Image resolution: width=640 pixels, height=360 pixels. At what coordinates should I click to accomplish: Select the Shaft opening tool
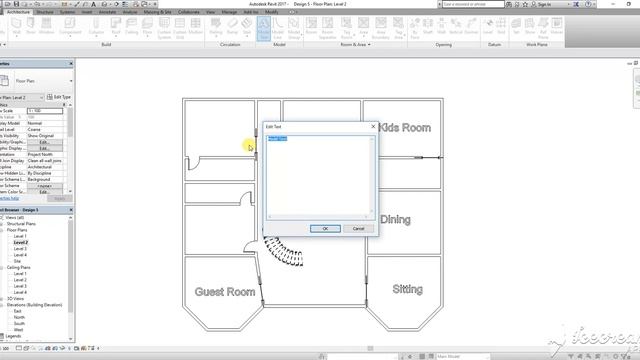(428, 27)
